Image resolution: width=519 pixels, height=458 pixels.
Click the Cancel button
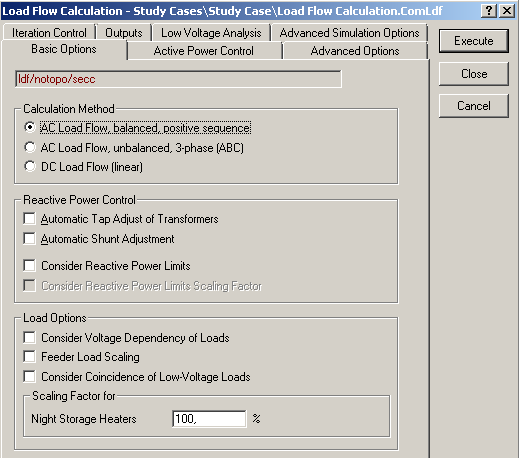pos(474,106)
